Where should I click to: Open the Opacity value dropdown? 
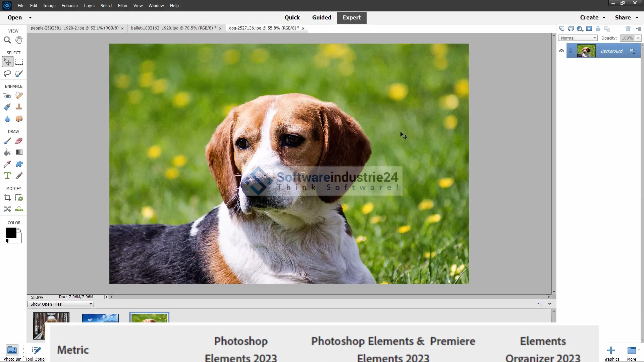coord(638,38)
